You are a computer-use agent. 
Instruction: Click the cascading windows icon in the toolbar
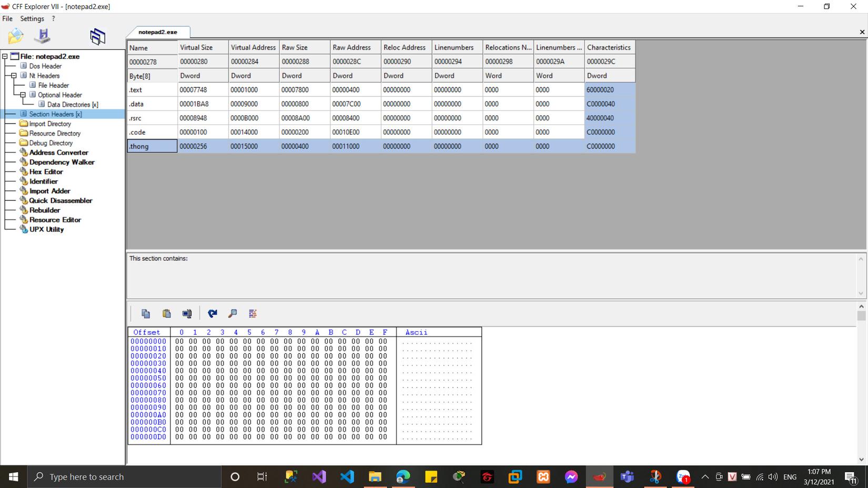tap(97, 36)
